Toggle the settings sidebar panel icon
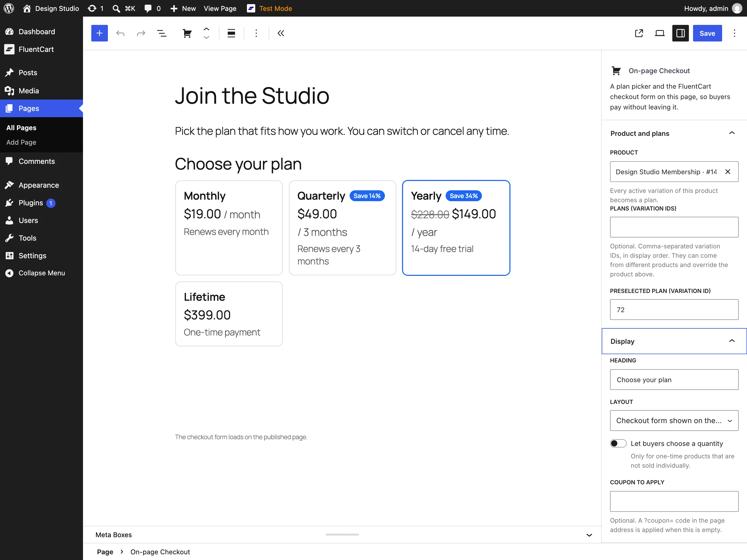Viewport: 747px width, 560px height. (x=680, y=33)
